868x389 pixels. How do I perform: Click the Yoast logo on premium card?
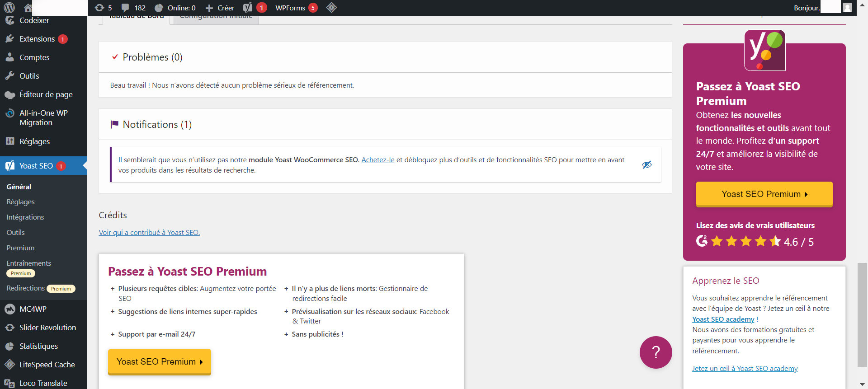coord(765,50)
